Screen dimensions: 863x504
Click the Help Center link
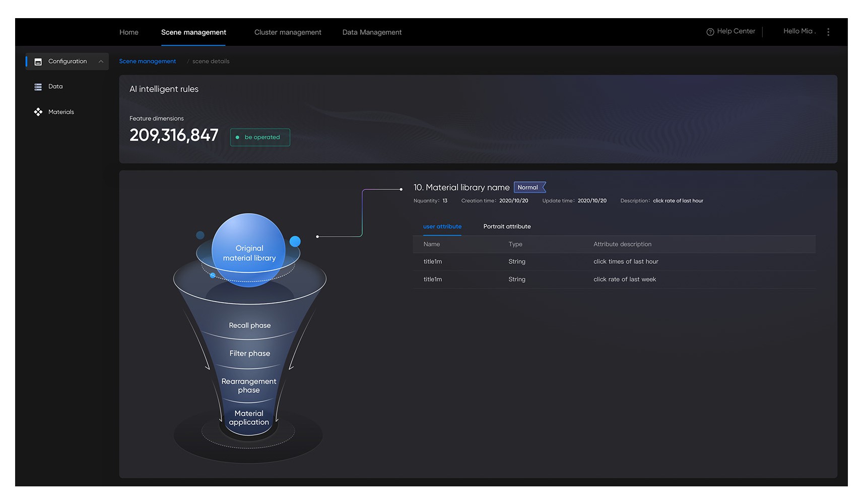pos(736,31)
